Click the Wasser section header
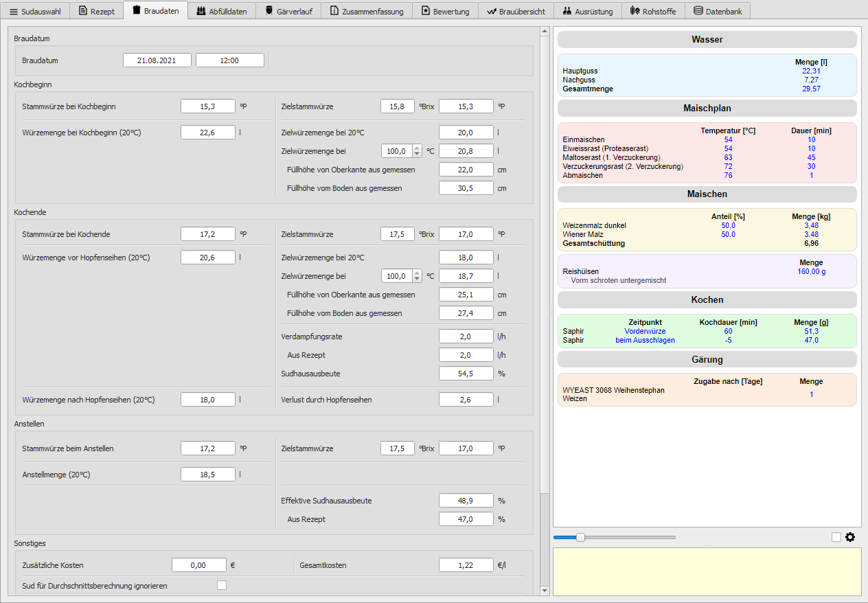The width and height of the screenshot is (868, 603). click(707, 40)
